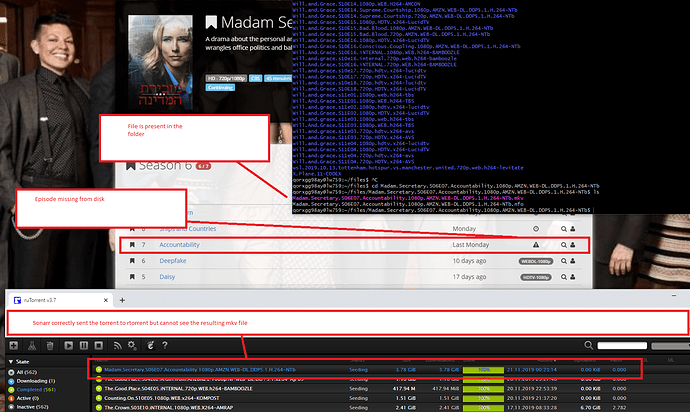This screenshot has height=412, width=690.
Task: Click the magenta .mkv filename in terminal
Action: pos(407,198)
